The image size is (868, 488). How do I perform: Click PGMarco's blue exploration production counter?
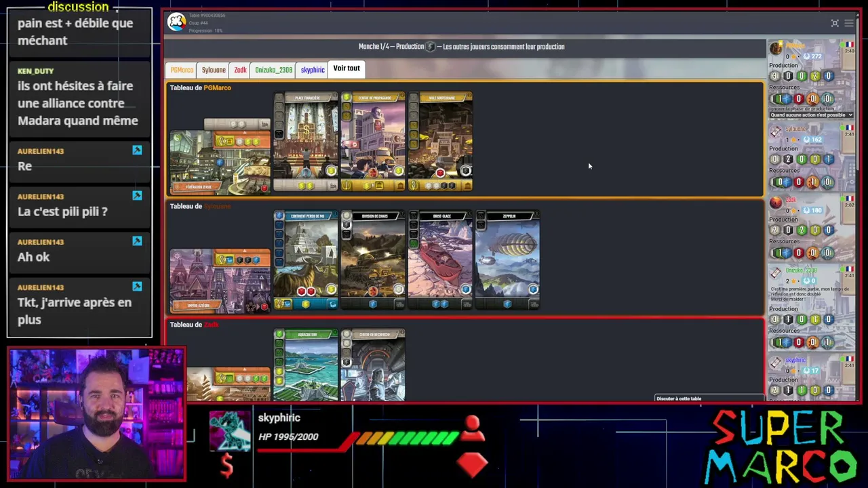[828, 77]
